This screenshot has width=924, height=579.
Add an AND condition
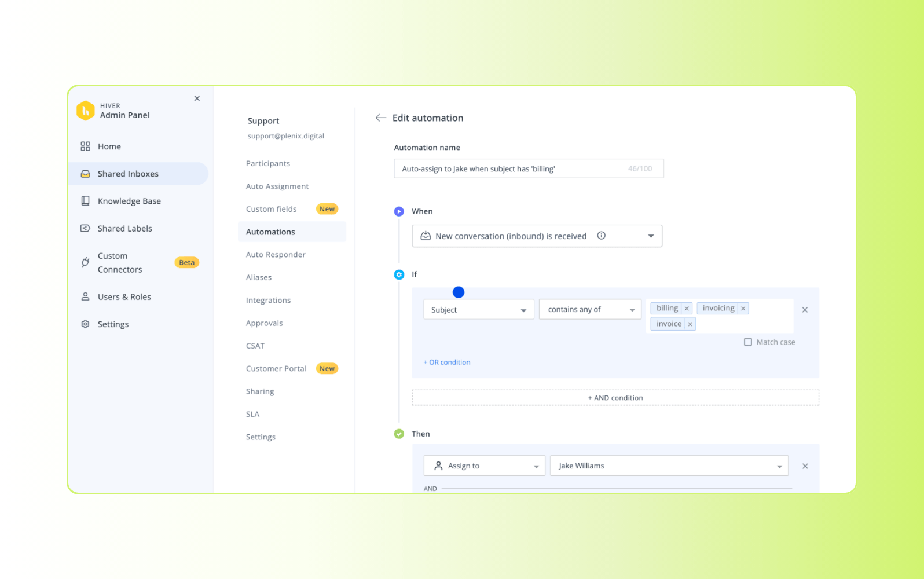615,398
